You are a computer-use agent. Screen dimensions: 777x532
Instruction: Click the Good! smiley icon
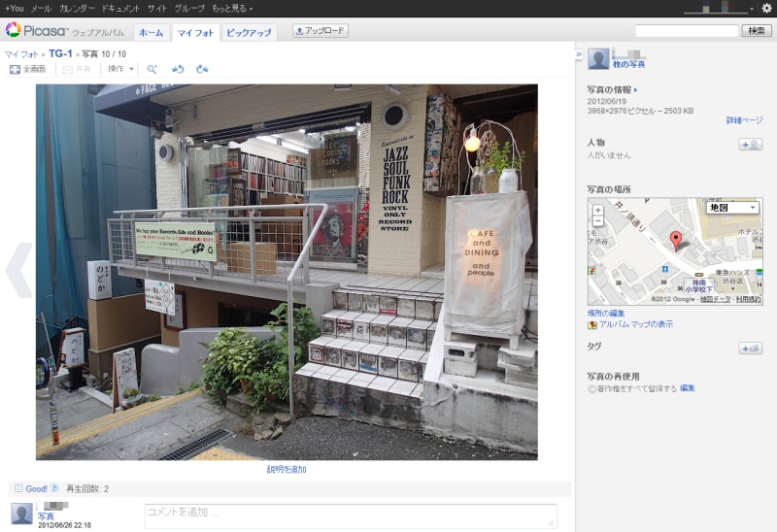click(18, 488)
